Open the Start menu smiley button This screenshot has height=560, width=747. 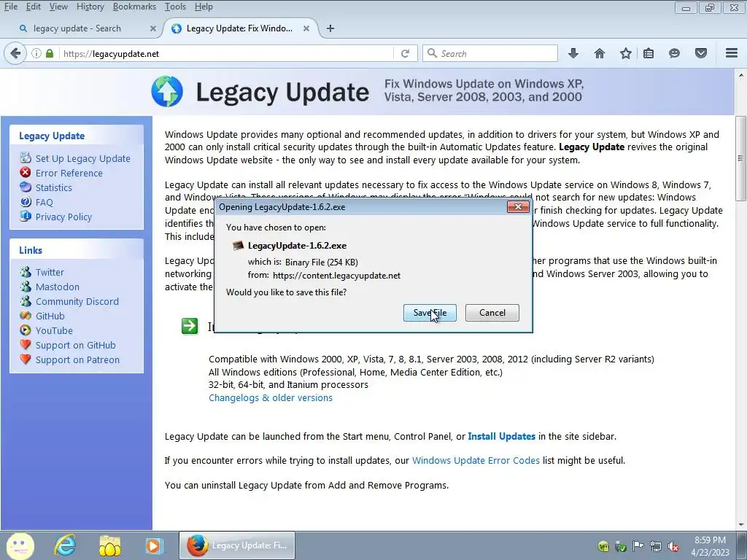click(20, 545)
